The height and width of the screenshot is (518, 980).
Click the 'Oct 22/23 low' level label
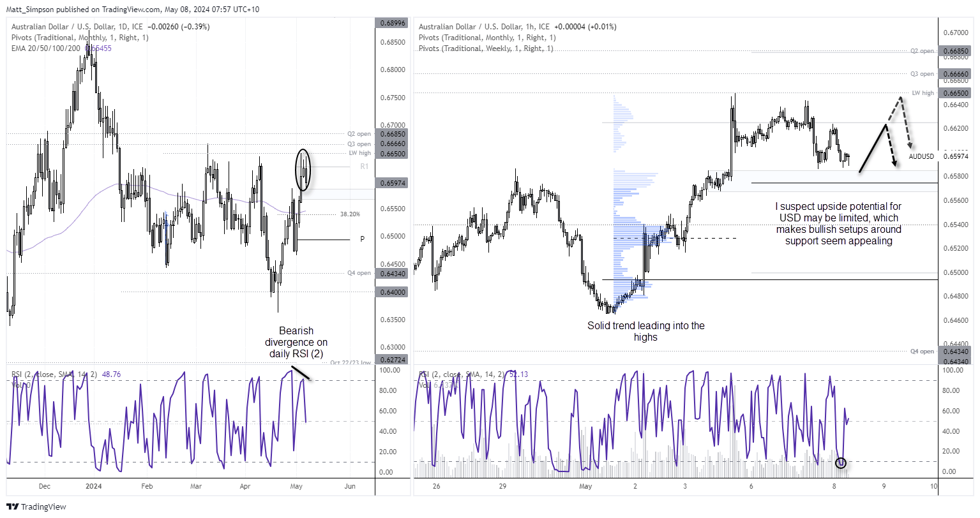(x=351, y=363)
